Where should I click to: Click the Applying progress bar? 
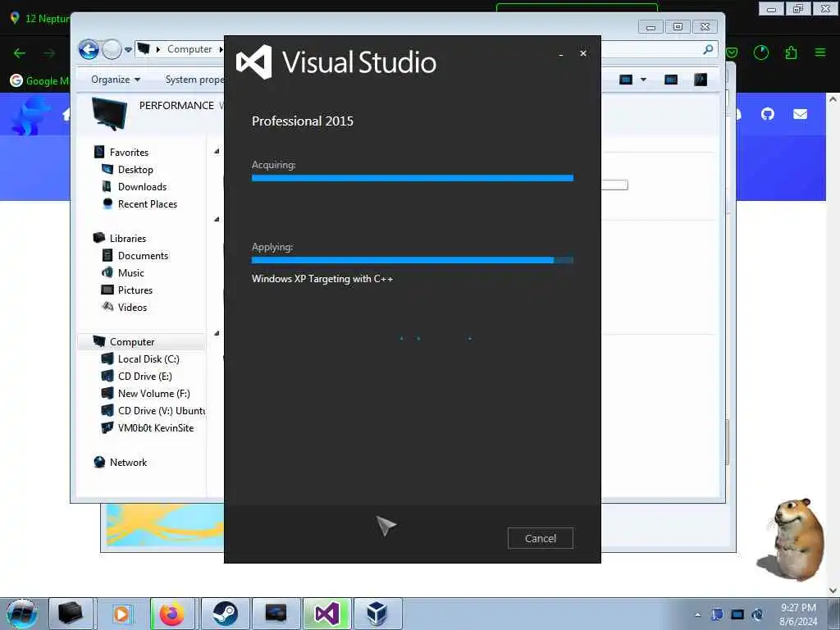coord(413,260)
